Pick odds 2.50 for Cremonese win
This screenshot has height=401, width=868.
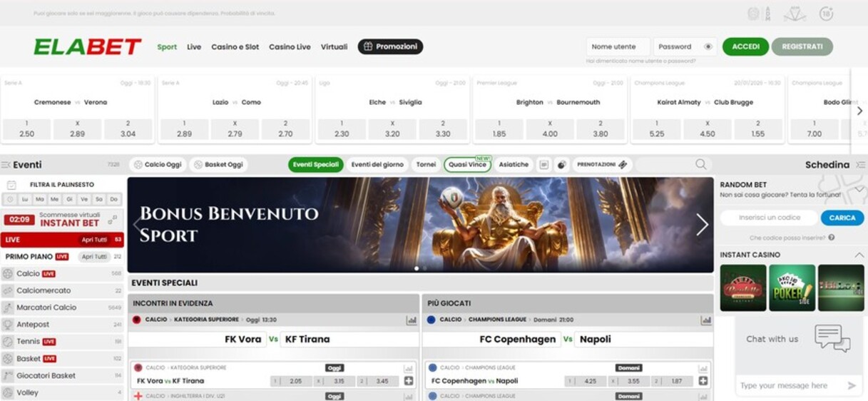click(27, 129)
